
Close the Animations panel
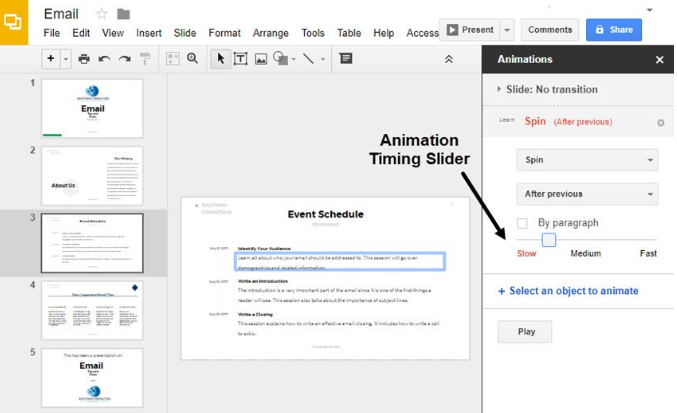(659, 60)
